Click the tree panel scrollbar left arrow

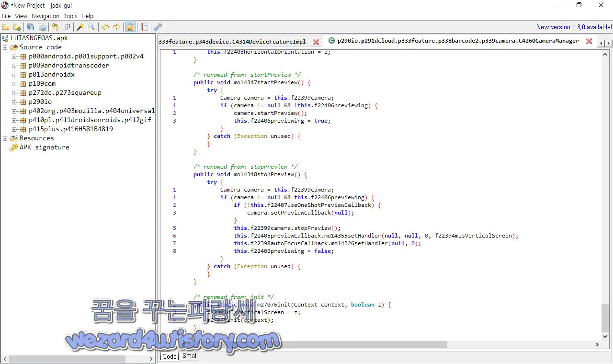5,359
